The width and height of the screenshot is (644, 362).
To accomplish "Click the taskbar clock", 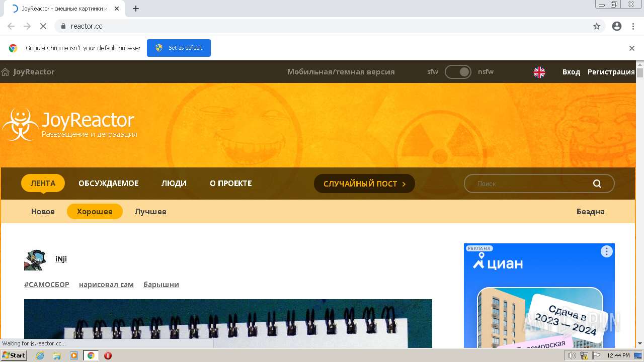I will (618, 355).
